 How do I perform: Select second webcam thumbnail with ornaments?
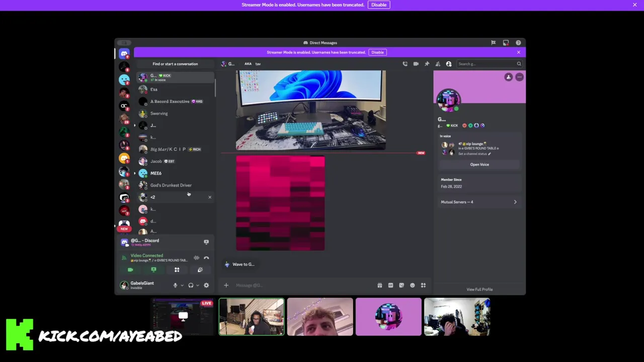point(320,317)
